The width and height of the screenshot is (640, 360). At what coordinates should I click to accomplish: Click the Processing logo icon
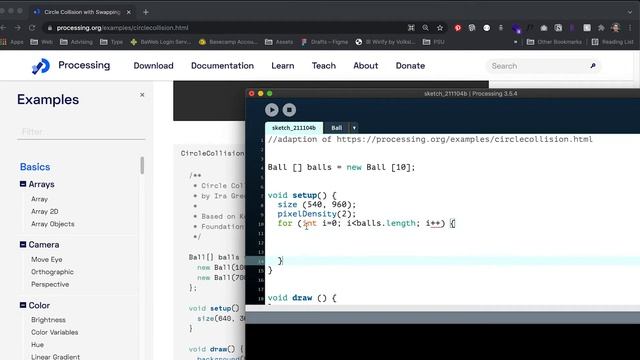click(41, 66)
